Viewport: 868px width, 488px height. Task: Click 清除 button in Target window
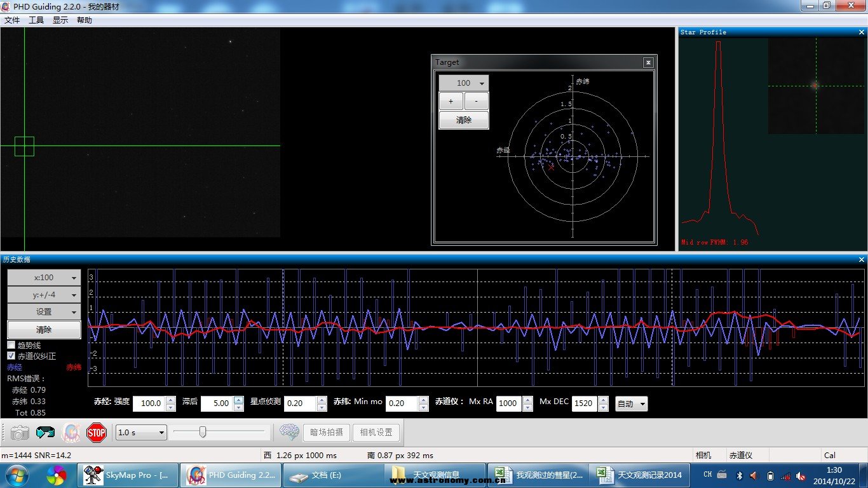(464, 120)
